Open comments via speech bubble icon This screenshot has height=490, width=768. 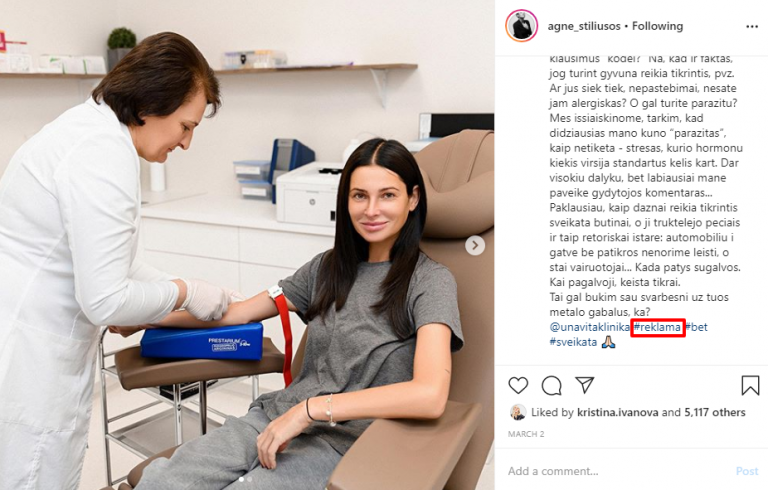552,386
